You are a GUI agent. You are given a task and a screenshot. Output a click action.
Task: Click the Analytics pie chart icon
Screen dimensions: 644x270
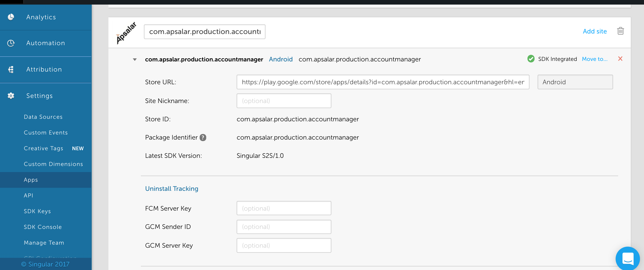(x=11, y=17)
